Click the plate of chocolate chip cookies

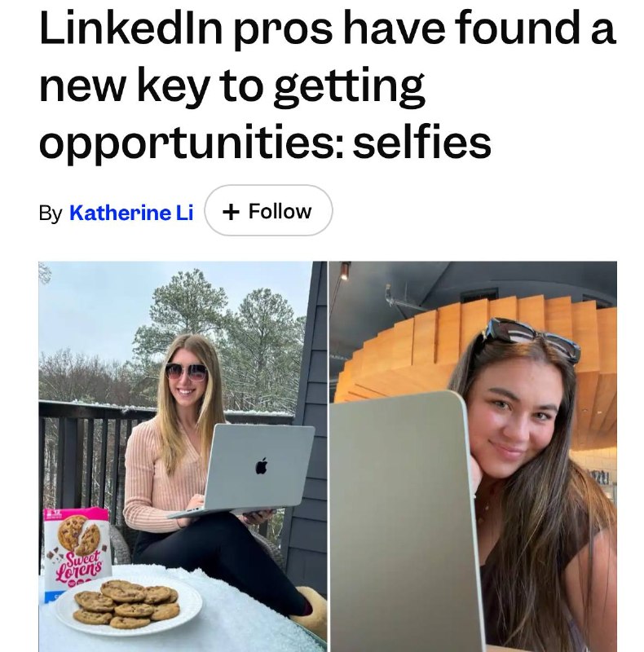click(129, 606)
